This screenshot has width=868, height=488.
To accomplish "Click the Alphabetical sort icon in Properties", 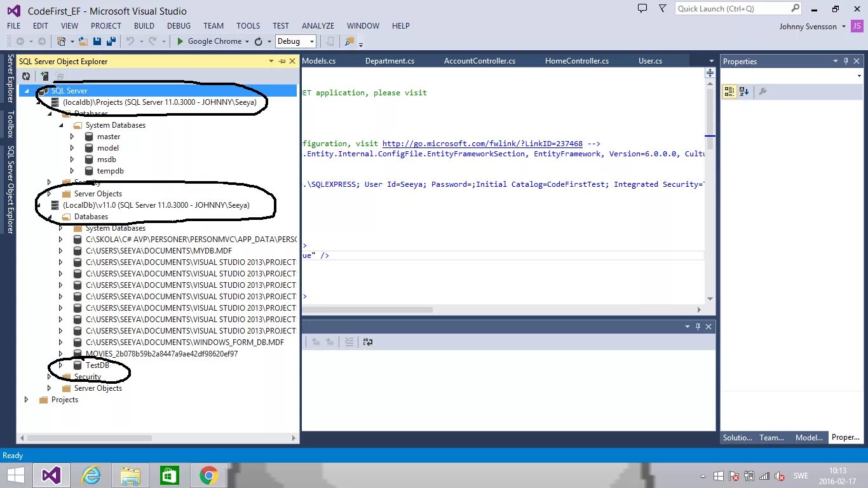I will pyautogui.click(x=744, y=91).
